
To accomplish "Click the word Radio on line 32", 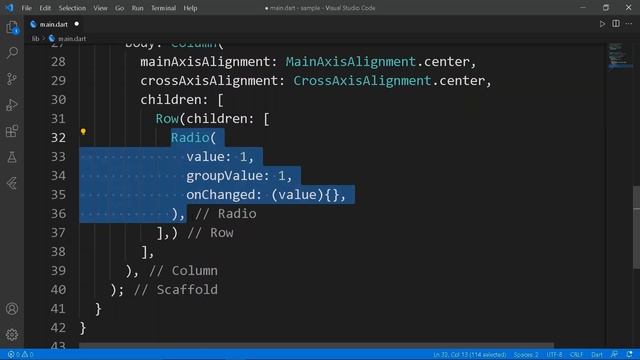I will tap(190, 138).
